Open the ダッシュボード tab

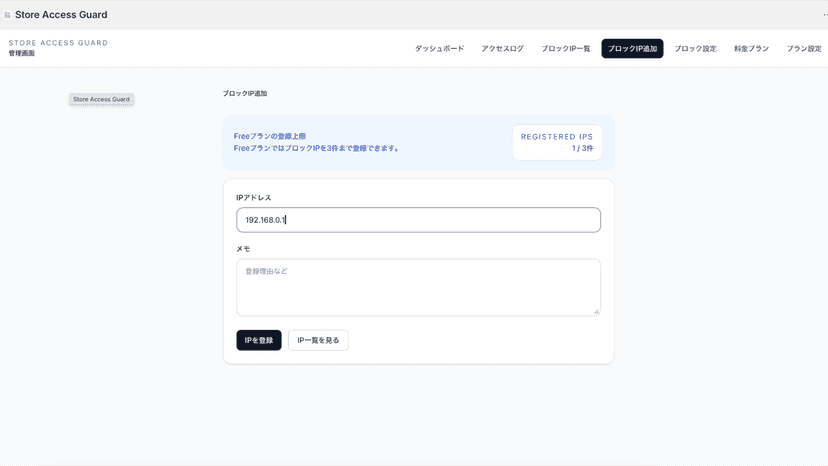point(439,49)
